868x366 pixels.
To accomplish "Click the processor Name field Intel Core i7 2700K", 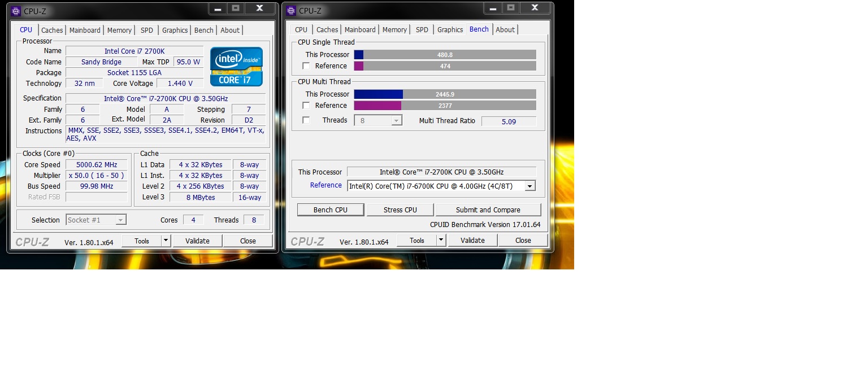I will point(134,51).
